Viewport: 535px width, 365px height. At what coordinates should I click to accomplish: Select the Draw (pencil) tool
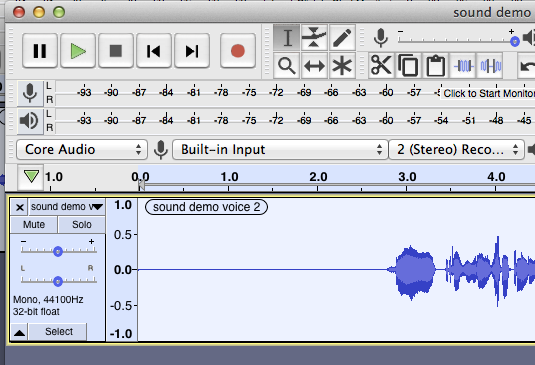pyautogui.click(x=342, y=37)
